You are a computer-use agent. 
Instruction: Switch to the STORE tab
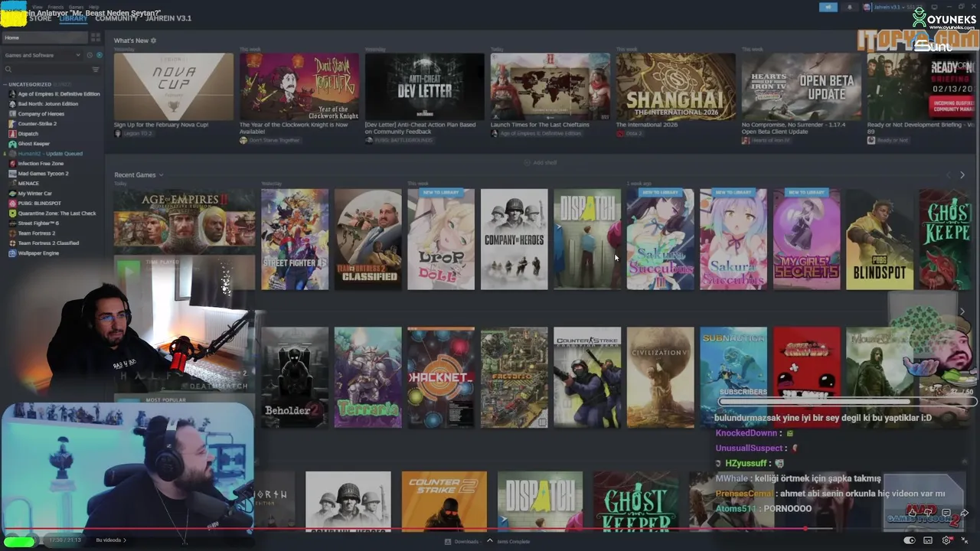[41, 18]
